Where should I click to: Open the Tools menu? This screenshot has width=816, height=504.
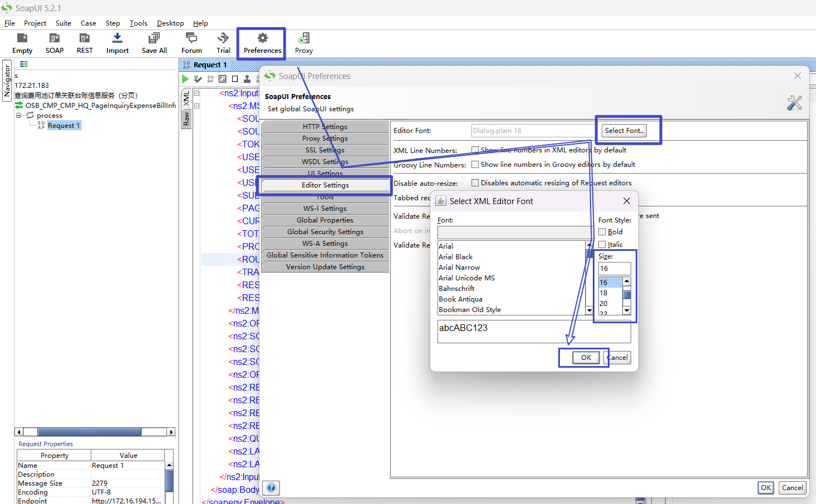click(x=138, y=23)
